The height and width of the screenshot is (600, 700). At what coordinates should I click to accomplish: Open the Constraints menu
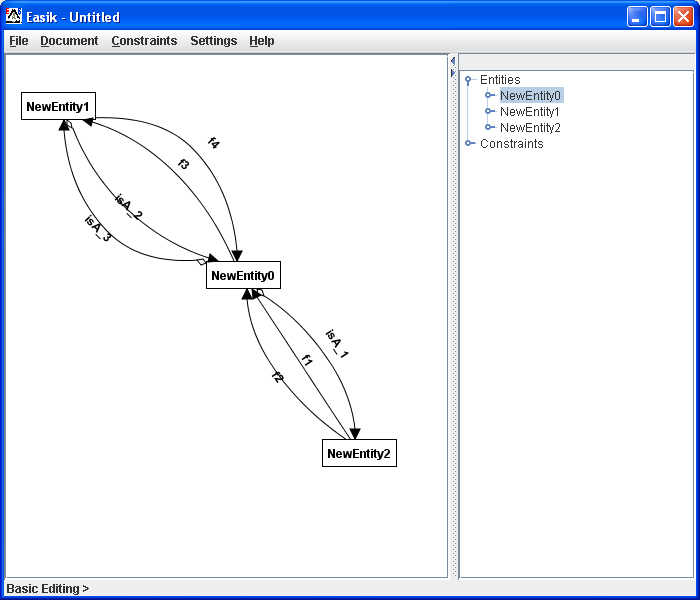coord(144,41)
